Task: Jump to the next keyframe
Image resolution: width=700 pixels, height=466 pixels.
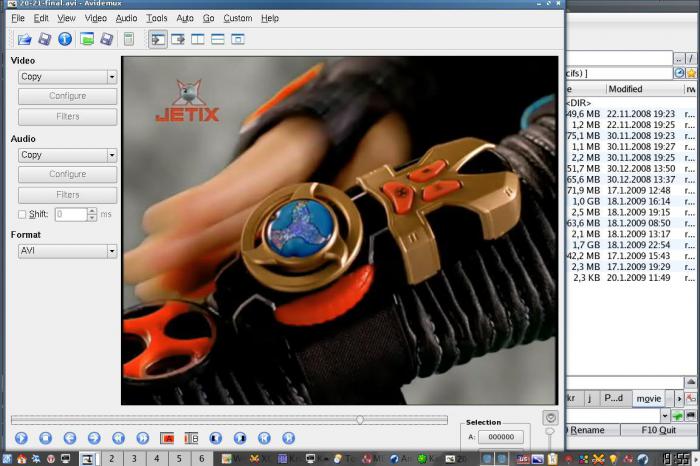Action: pyautogui.click(x=142, y=438)
